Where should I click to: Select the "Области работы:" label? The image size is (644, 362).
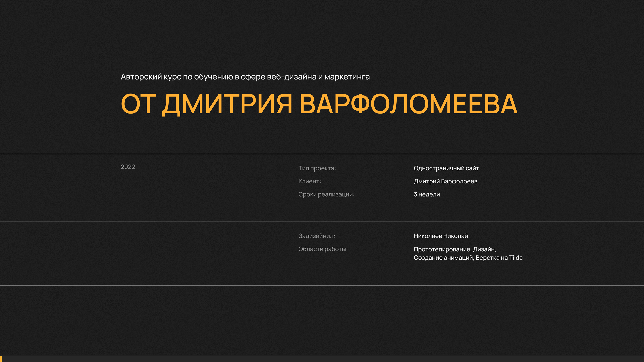pos(323,249)
